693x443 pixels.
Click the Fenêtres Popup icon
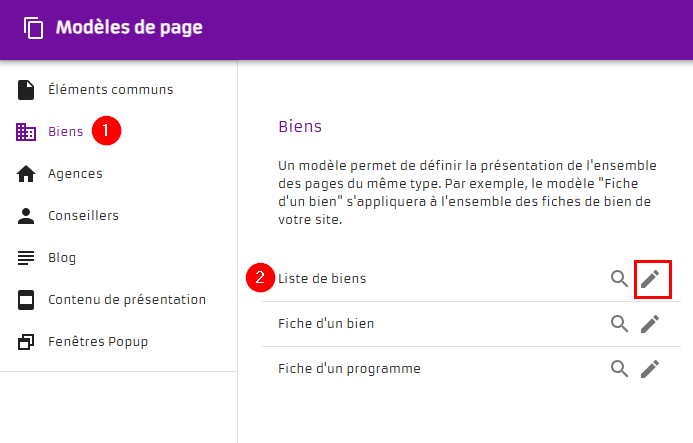coord(27,342)
